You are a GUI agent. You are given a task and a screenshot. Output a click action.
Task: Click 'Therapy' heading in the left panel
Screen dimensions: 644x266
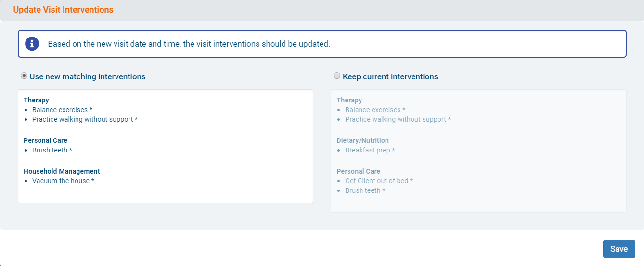point(36,100)
